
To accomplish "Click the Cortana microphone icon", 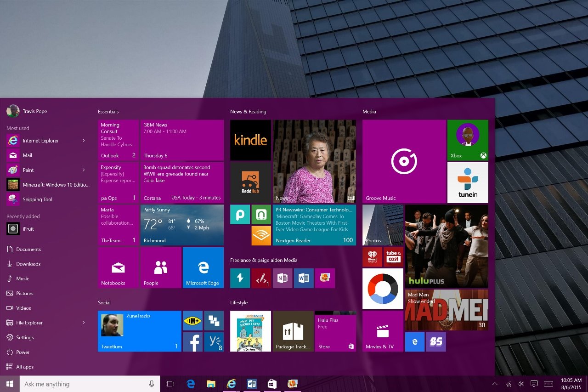I will pos(152,384).
